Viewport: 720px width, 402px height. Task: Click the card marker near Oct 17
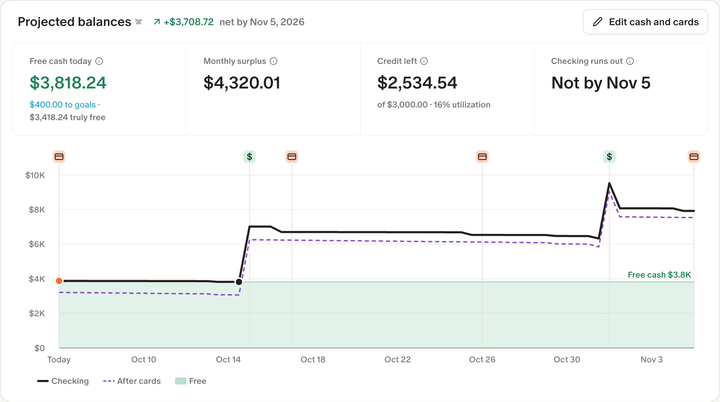292,157
